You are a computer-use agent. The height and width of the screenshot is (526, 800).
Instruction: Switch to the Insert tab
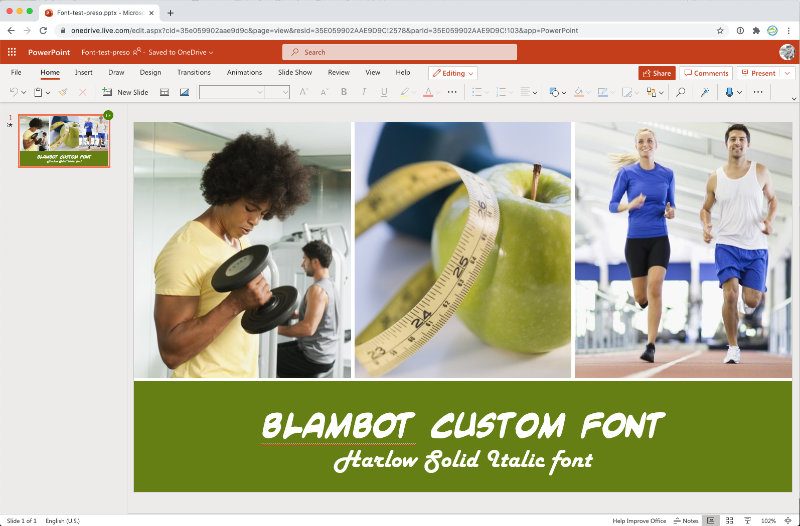tap(84, 72)
